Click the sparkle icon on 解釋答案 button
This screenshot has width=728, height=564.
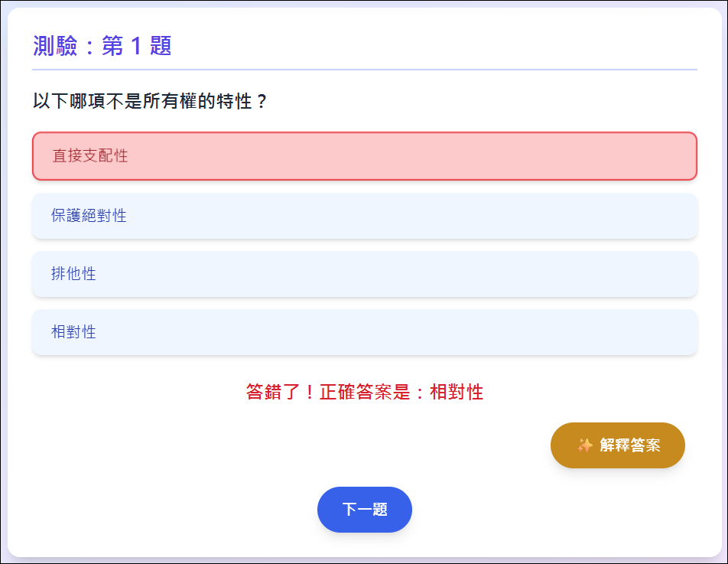tap(584, 445)
